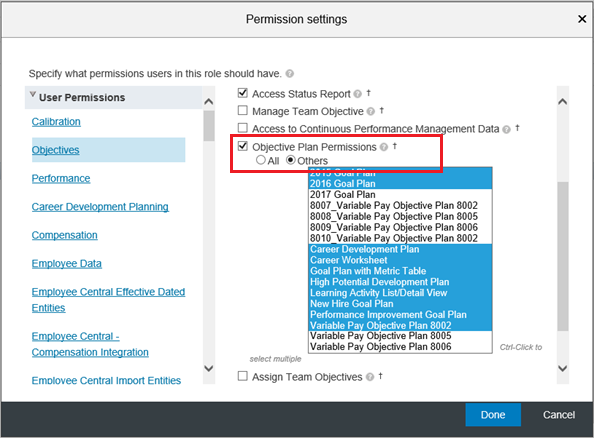
Task: Click help icon next to Objective Plan Permissions
Action: pyautogui.click(x=384, y=147)
